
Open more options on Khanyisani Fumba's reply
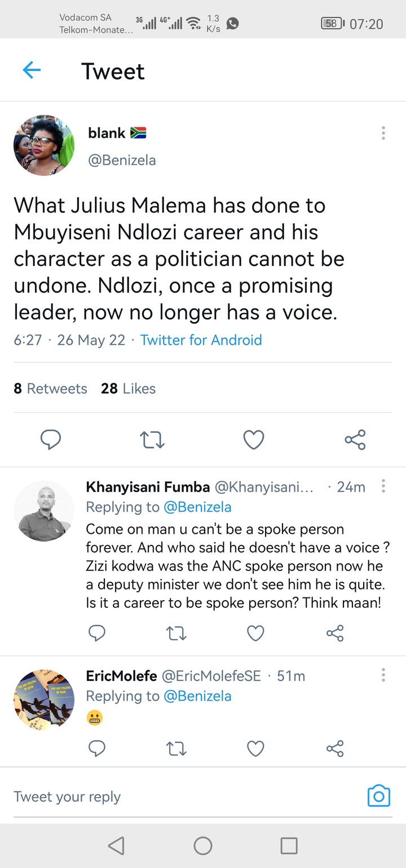tap(383, 486)
